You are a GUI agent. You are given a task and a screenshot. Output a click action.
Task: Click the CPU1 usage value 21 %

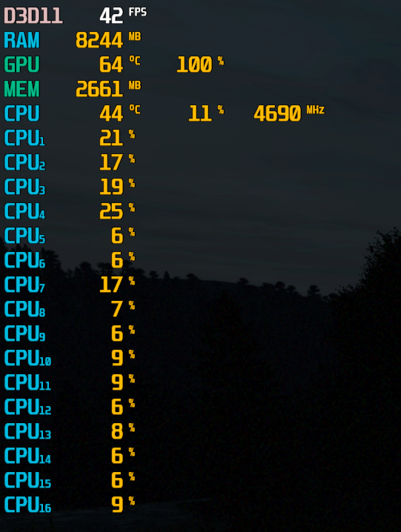(x=117, y=137)
